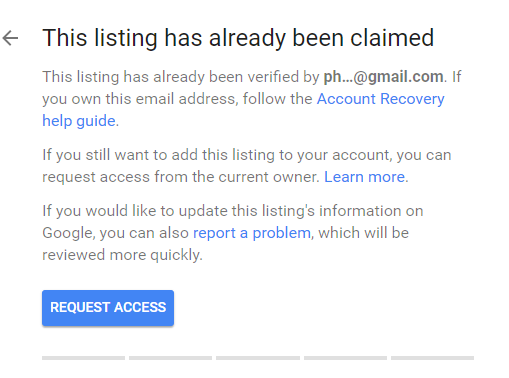Click the 'If you still want to add' paragraph
This screenshot has width=509, height=378.
247,166
